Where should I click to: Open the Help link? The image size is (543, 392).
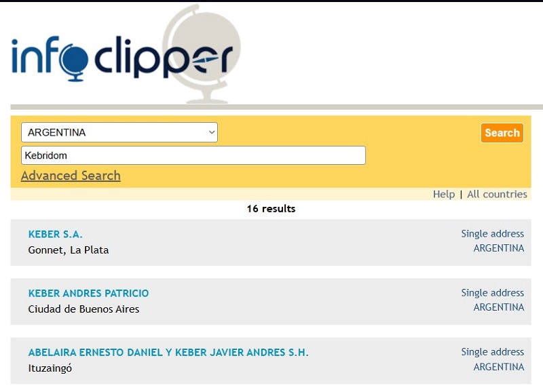[x=444, y=194]
